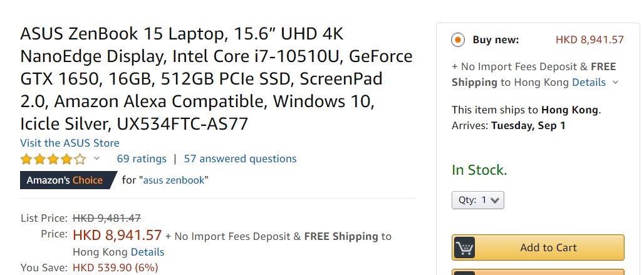Click the second orange button below Add to Cart
Viewport: 644px width, 275px height.
[538, 272]
